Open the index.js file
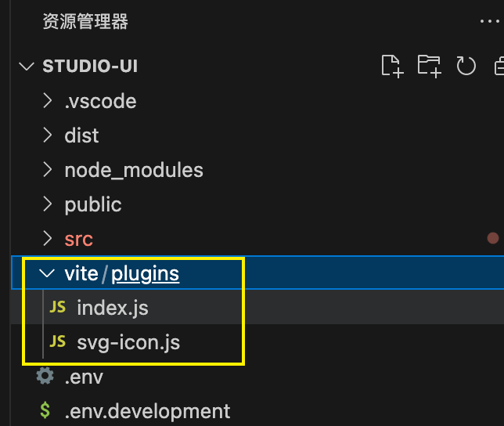The image size is (504, 426). [x=113, y=309]
